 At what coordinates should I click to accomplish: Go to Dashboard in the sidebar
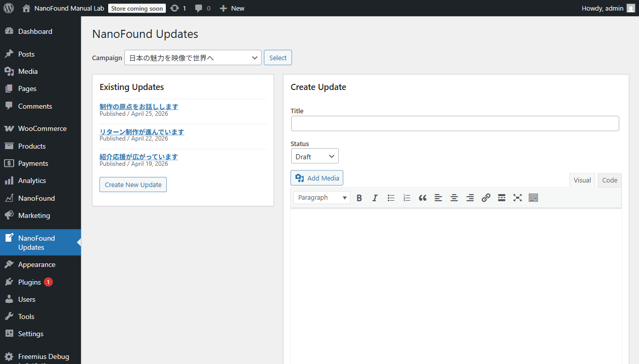click(40, 31)
